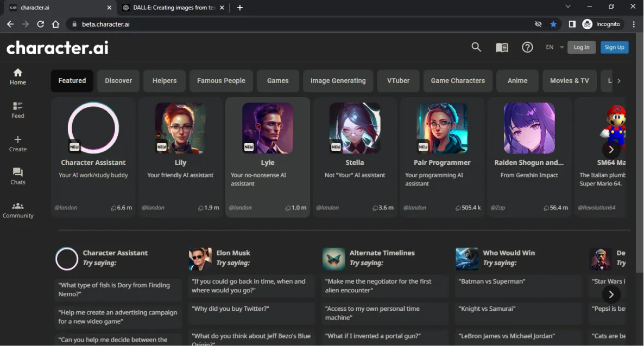Click the Log In button
The height and width of the screenshot is (346, 644).
(581, 47)
